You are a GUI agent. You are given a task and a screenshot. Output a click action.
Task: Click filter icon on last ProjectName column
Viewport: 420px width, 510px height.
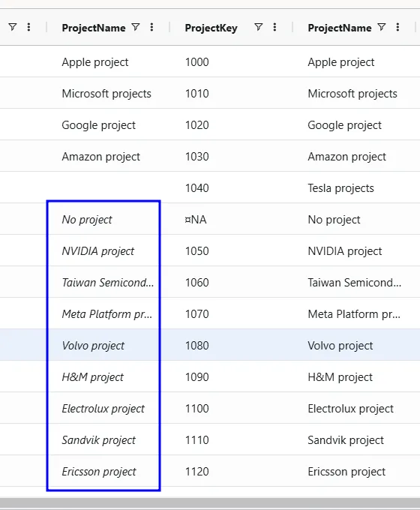382,27
